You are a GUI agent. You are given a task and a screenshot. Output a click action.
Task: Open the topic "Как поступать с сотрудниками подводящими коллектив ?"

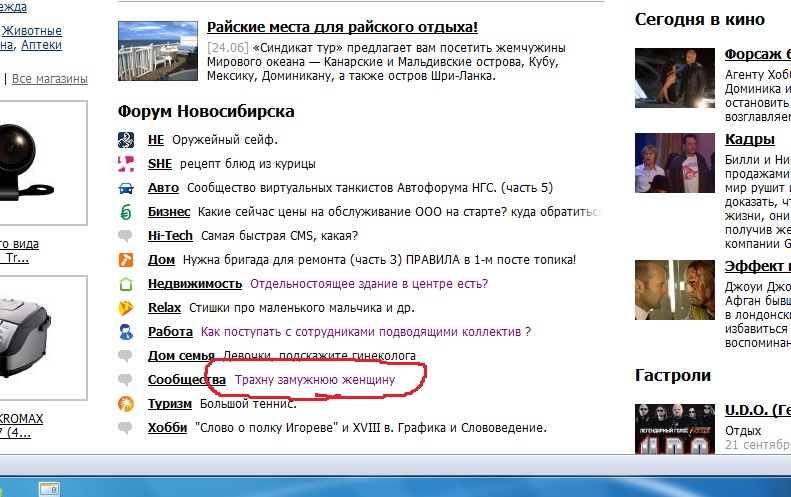point(365,332)
